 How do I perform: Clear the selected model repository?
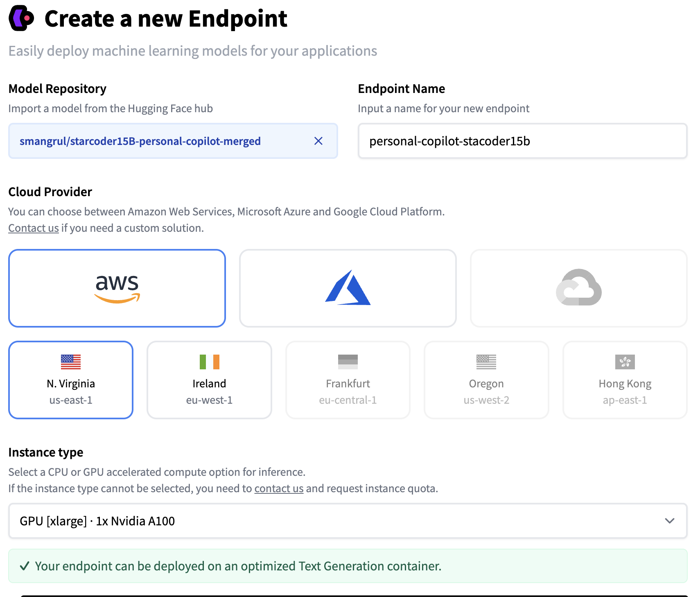pyautogui.click(x=318, y=141)
